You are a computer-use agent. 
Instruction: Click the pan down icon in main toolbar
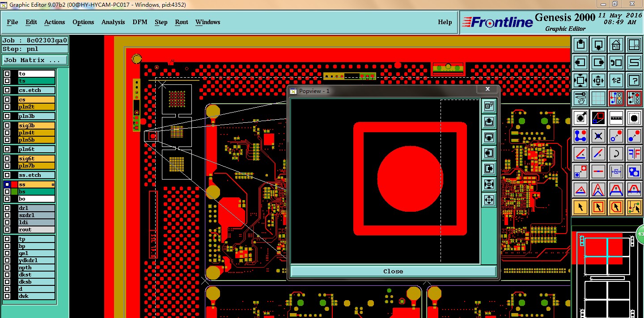598,45
